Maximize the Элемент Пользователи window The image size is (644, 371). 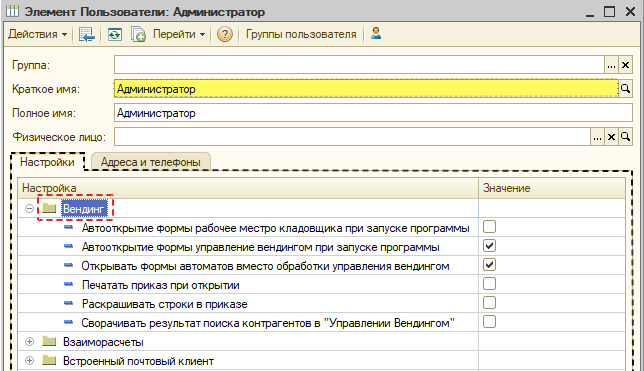click(610, 12)
